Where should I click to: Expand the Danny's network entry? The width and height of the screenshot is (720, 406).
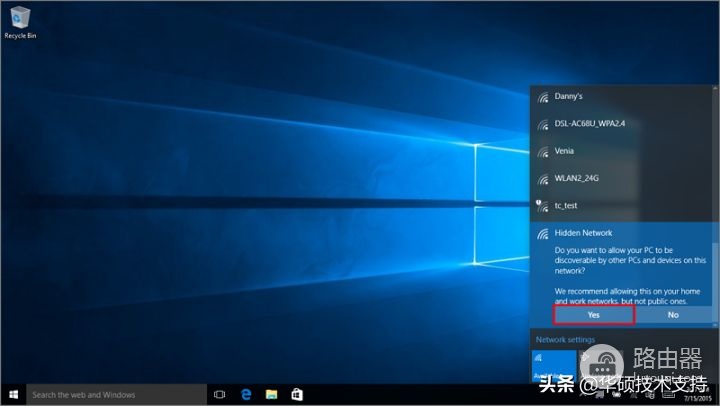coord(622,97)
